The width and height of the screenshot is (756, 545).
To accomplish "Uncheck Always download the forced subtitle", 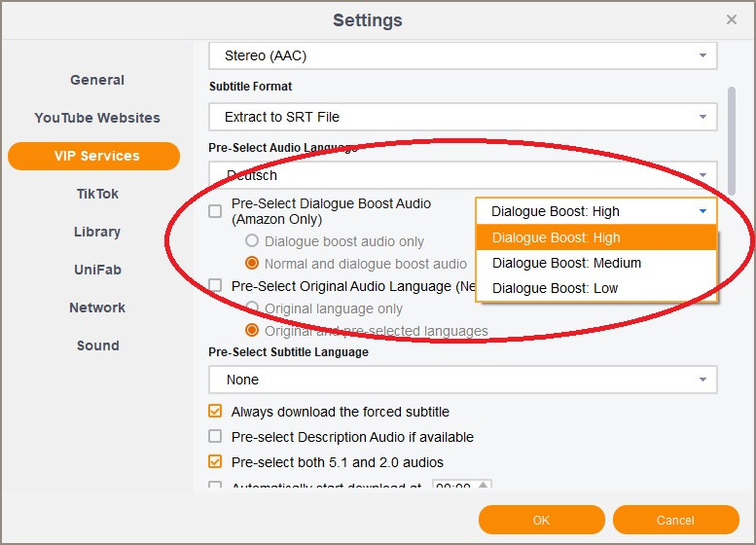I will click(215, 412).
